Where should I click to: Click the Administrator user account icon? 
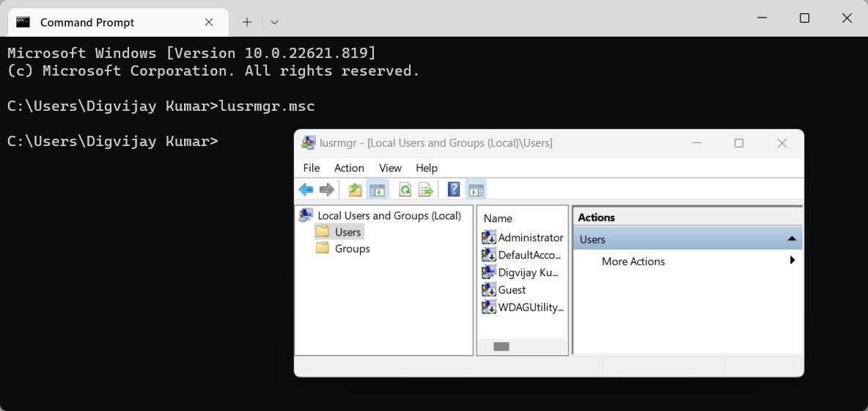tap(489, 237)
